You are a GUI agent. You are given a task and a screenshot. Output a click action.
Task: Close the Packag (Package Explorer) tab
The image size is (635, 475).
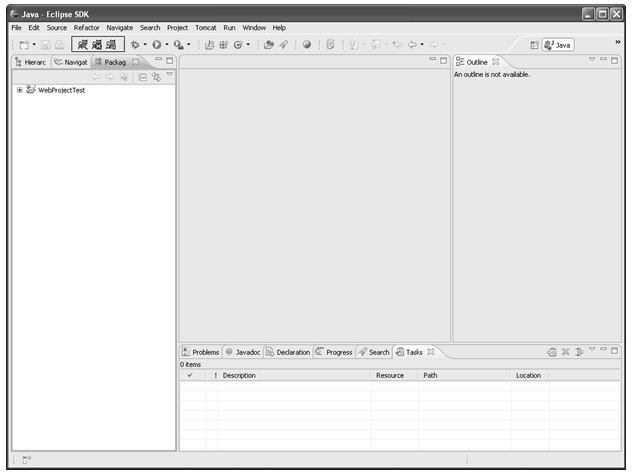[136, 62]
